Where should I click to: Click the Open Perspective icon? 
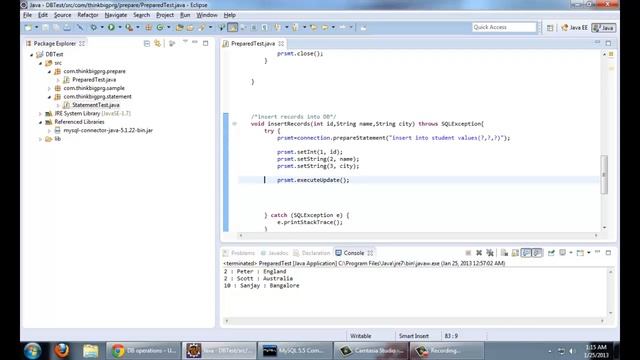550,28
